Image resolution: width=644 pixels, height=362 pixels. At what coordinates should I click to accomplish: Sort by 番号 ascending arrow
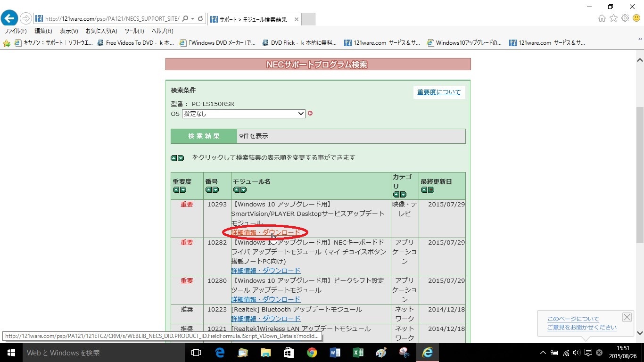pyautogui.click(x=208, y=190)
